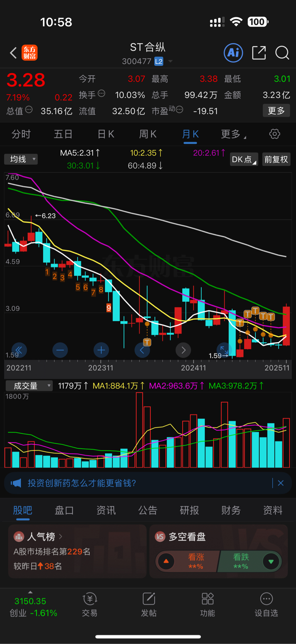
Task: Tap the share export icon
Action: 259,52
